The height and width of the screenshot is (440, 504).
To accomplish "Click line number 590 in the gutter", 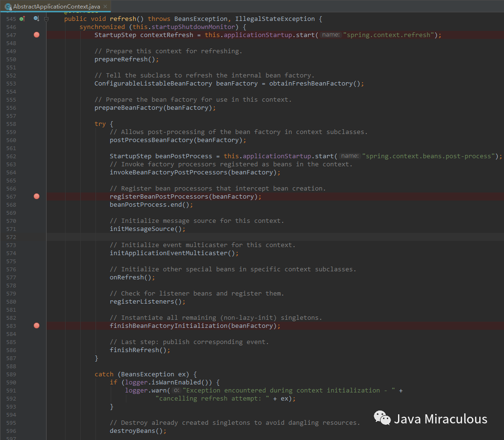I will [11, 383].
